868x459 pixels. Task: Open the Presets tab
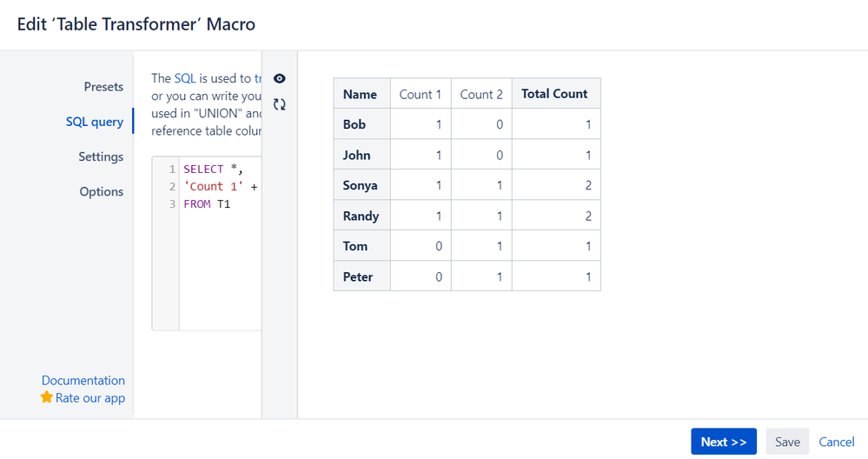[103, 87]
